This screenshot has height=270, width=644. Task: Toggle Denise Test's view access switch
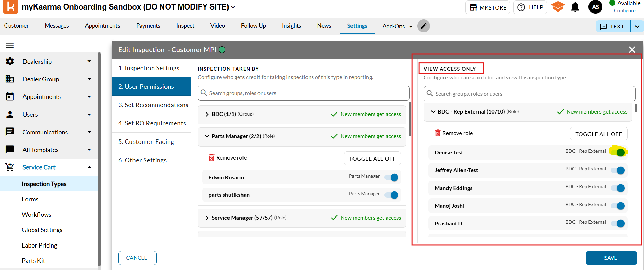(618, 152)
